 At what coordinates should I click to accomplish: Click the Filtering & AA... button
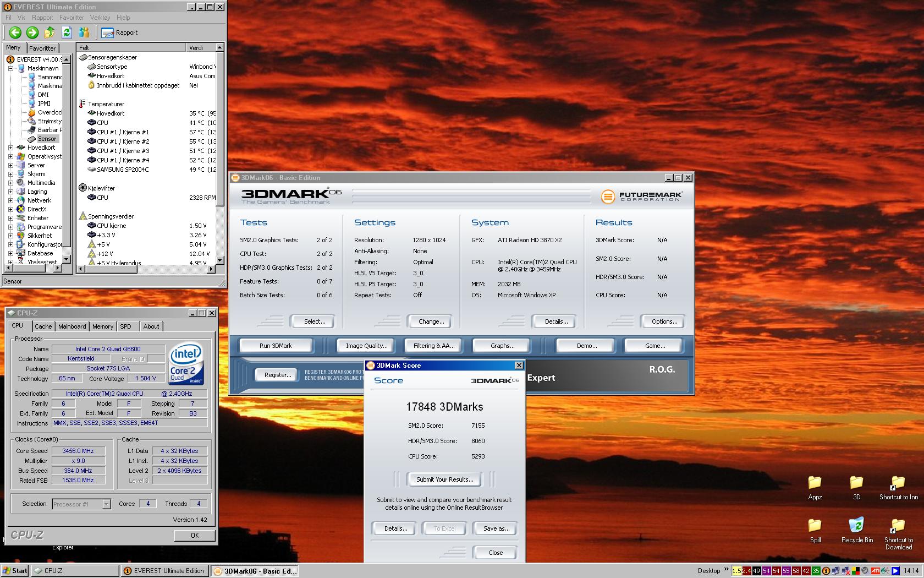point(434,346)
